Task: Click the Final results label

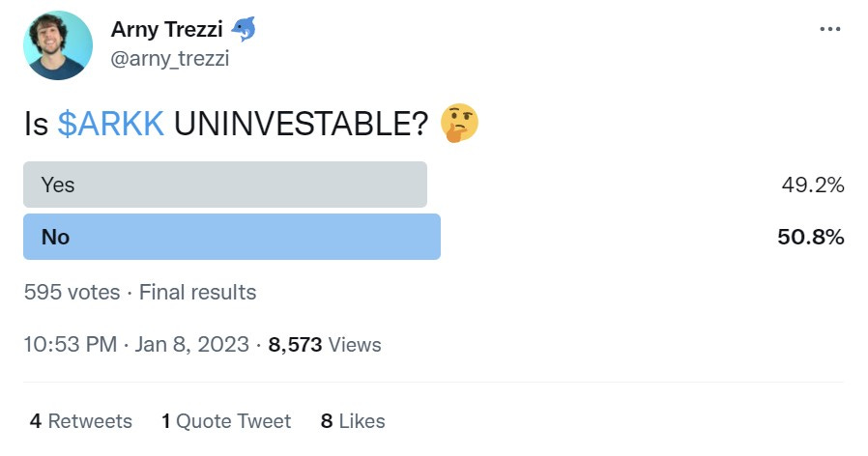Action: [x=197, y=292]
